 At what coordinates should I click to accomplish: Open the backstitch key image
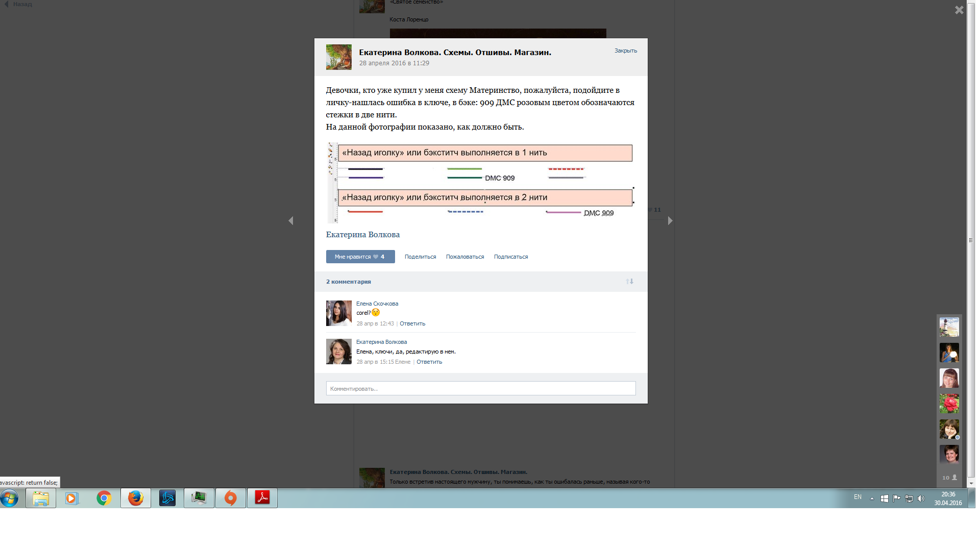(480, 183)
